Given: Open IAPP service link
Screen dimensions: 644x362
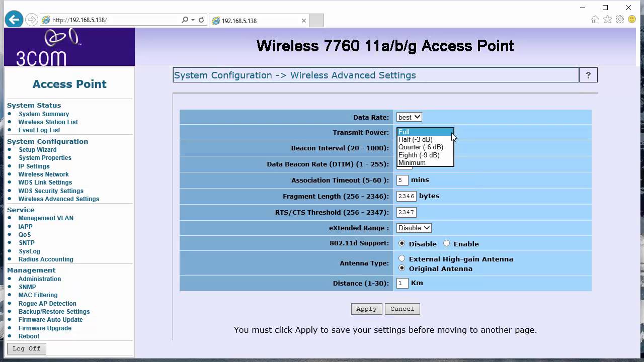Looking at the screenshot, I should 26,227.
